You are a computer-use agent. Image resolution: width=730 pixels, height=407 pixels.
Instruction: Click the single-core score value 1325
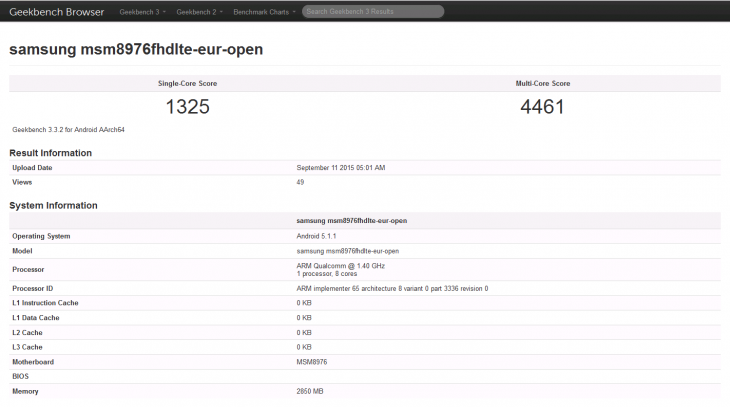[188, 107]
